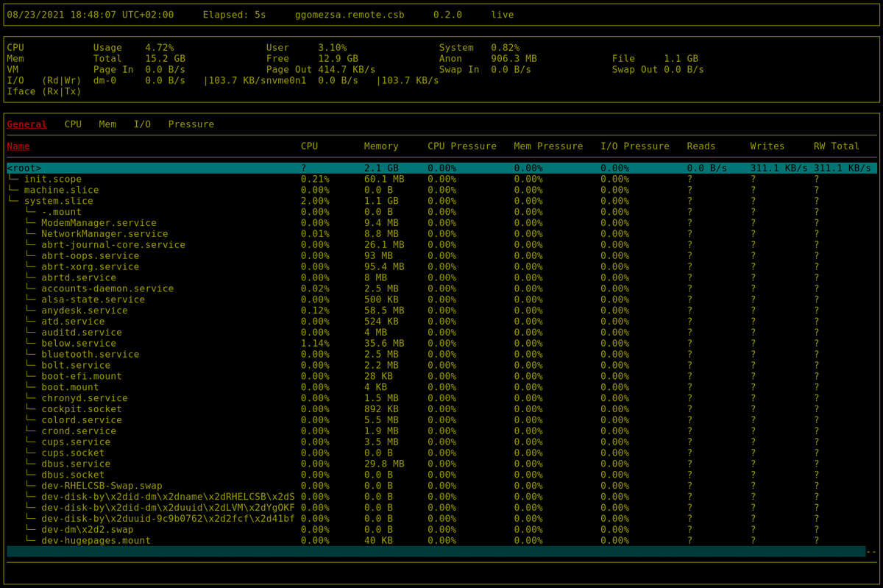This screenshot has height=588, width=883.
Task: Select abrtd.service row
Action: (441, 277)
